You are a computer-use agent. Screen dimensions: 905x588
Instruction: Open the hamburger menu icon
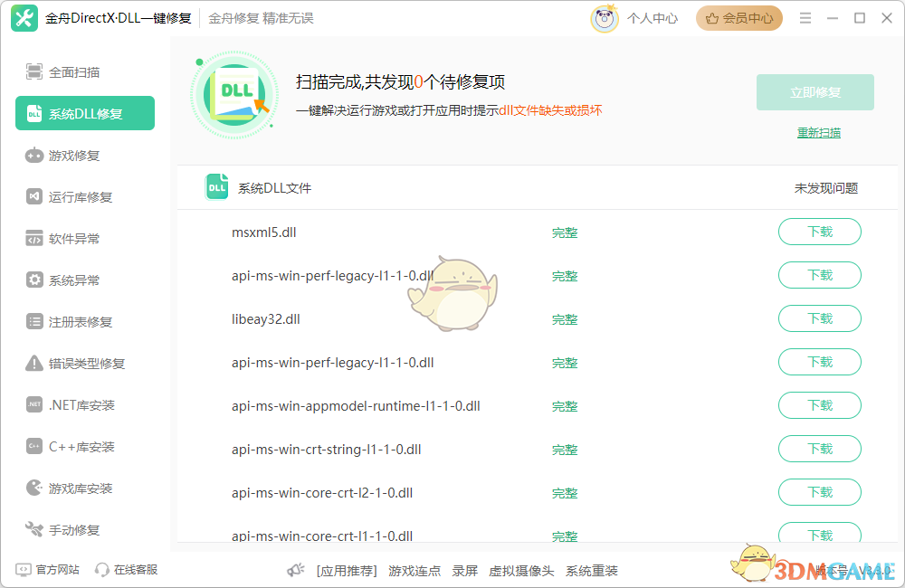coord(805,18)
